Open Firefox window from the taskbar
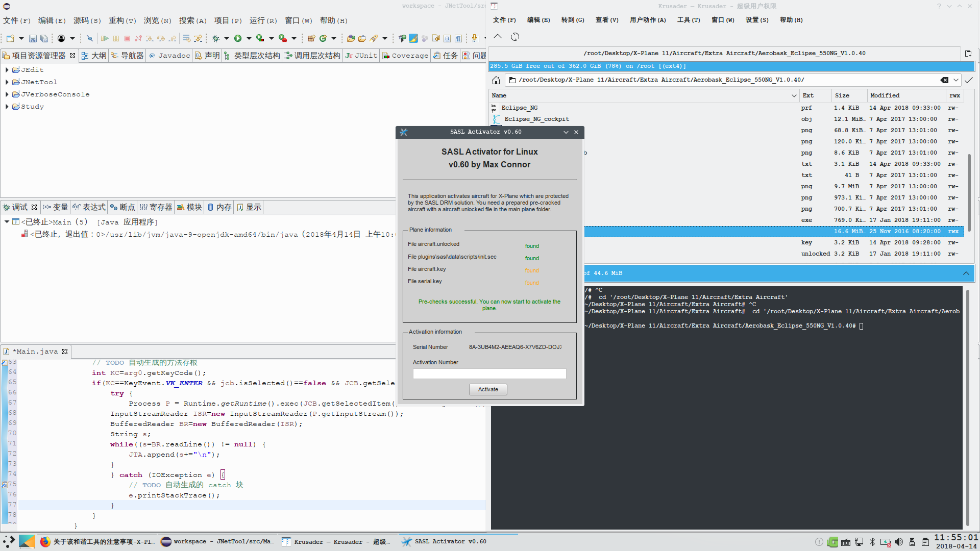980x551 pixels. click(x=96, y=542)
